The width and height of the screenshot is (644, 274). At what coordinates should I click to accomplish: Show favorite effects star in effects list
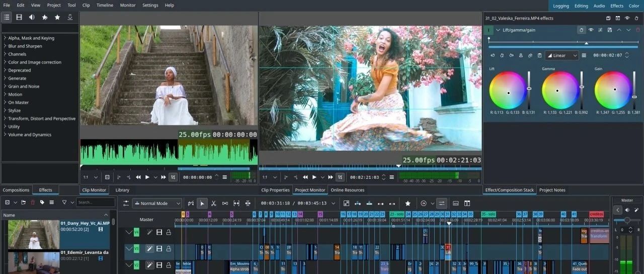pyautogui.click(x=57, y=17)
